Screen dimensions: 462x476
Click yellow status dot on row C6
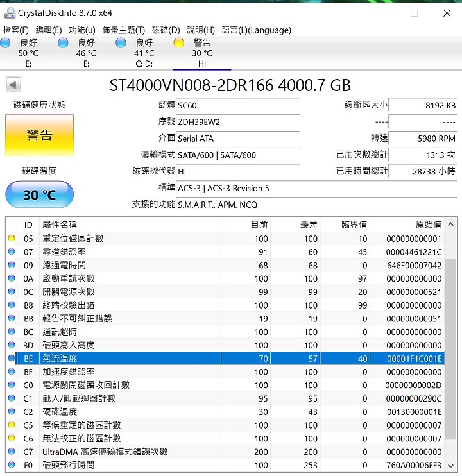pos(12,438)
